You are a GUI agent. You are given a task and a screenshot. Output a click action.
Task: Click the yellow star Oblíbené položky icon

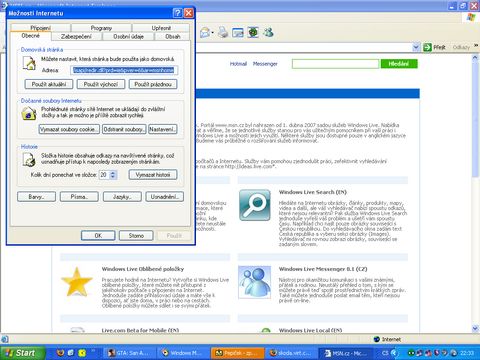point(77,282)
